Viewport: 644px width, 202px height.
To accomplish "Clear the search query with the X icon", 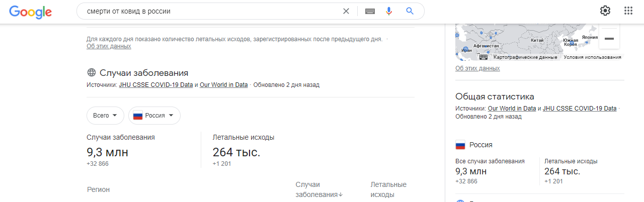I will tap(346, 11).
